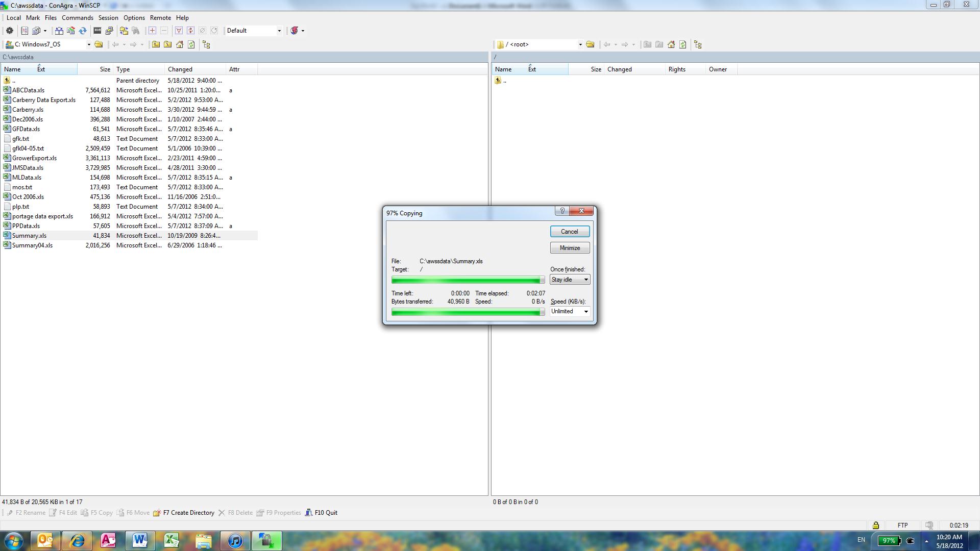
Task: Open the Commands menu
Action: (x=78, y=18)
